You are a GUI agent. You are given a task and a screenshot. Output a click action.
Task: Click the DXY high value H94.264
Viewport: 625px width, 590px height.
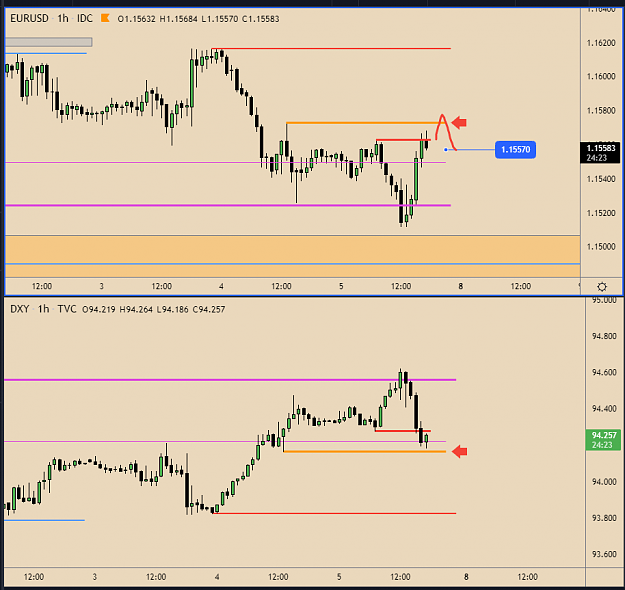click(x=136, y=309)
